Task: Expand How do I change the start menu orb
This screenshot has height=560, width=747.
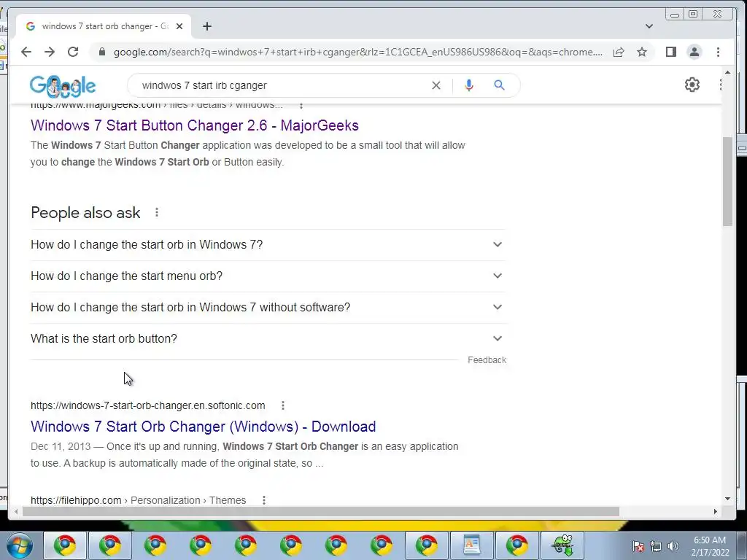Action: click(x=267, y=276)
